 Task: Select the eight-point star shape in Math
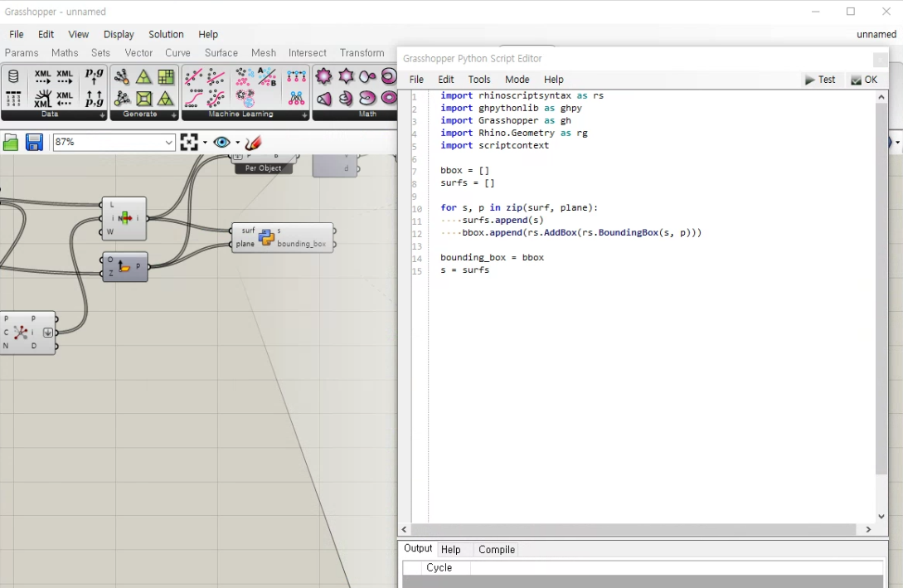[x=323, y=76]
